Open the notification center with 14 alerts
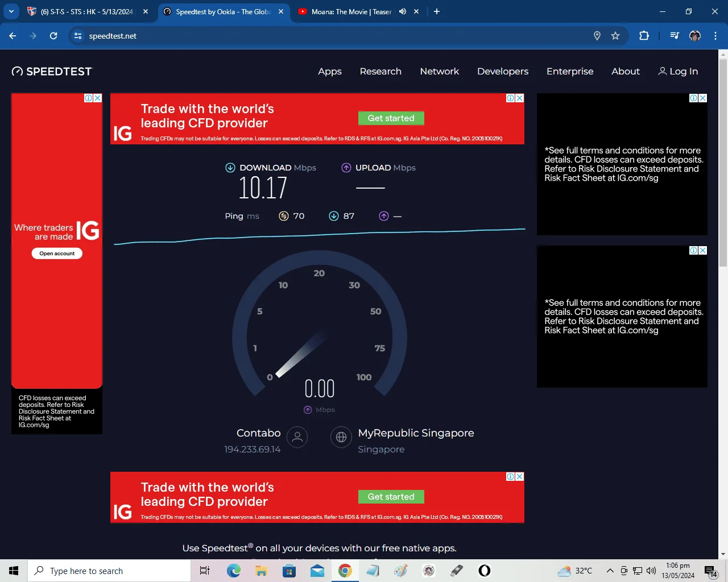This screenshot has width=728, height=582. point(711,571)
